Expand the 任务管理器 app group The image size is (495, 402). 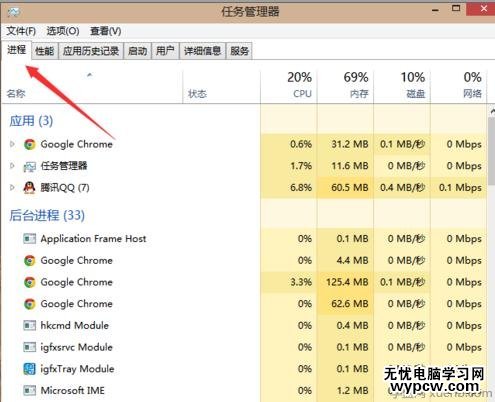12,166
